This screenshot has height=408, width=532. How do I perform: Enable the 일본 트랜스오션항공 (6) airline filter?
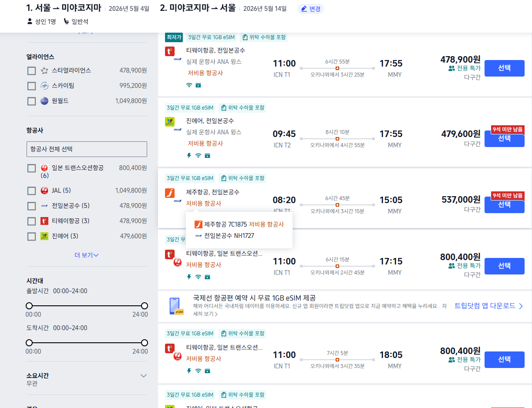click(31, 168)
